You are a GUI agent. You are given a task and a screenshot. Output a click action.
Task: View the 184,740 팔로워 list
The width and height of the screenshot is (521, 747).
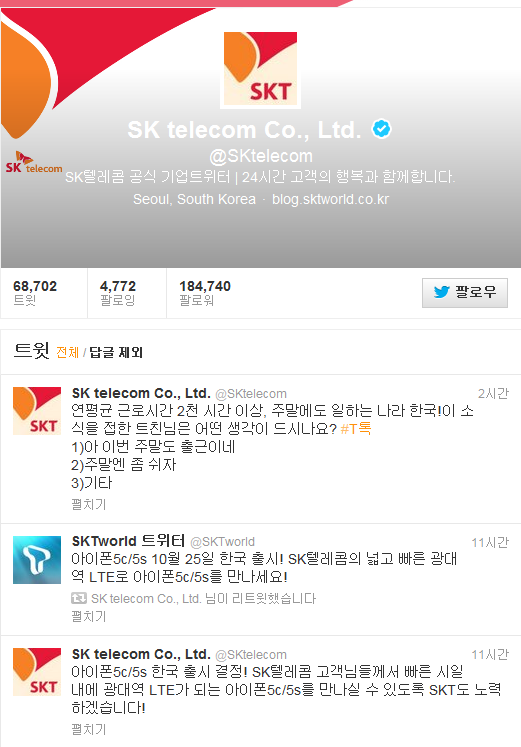(205, 293)
